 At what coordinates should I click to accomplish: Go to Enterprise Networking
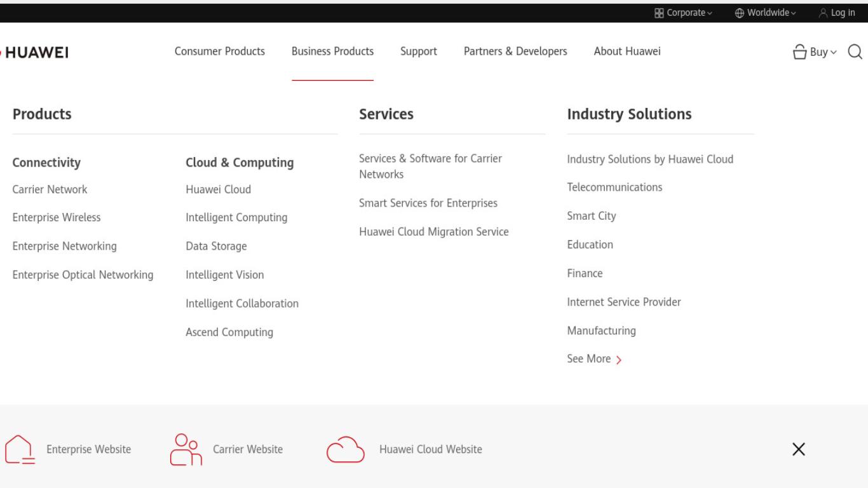65,246
